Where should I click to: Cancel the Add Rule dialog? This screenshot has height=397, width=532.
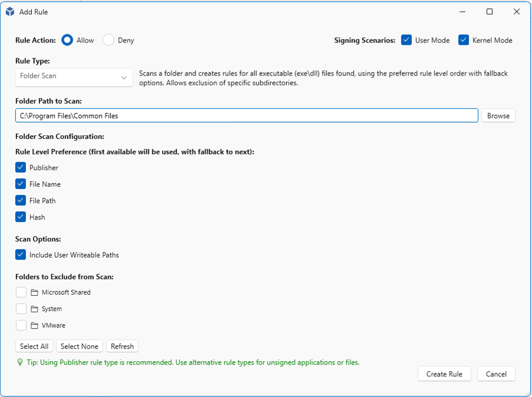[x=496, y=374]
